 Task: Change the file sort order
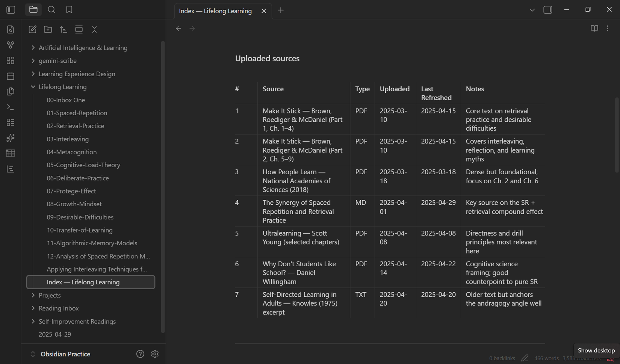tap(64, 29)
